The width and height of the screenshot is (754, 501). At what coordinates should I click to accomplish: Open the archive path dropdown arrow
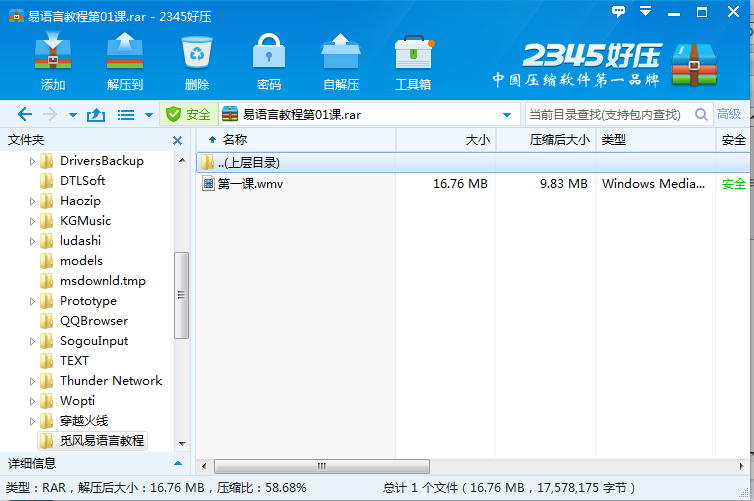[506, 115]
